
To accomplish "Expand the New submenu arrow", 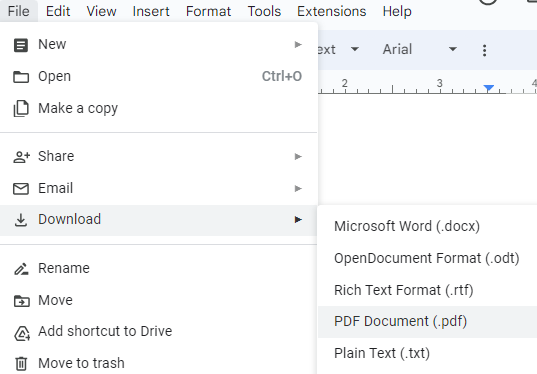I will point(298,45).
